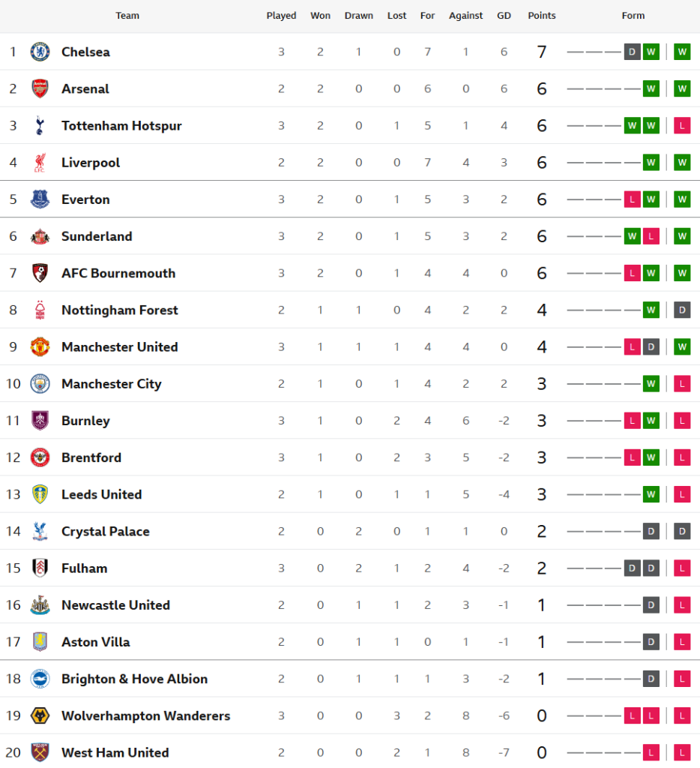Click the Manchester United crest icon
This screenshot has width=700, height=768.
[40, 346]
